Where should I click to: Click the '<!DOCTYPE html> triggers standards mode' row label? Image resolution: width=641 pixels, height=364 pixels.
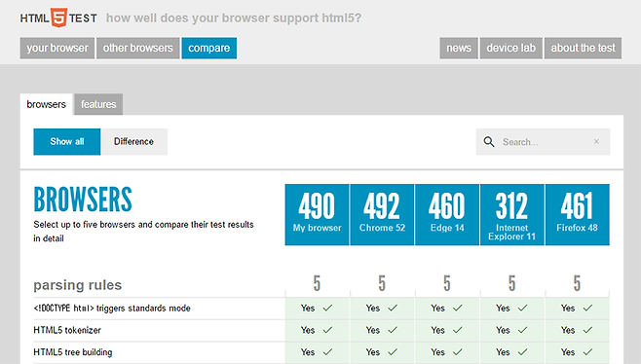tap(112, 308)
